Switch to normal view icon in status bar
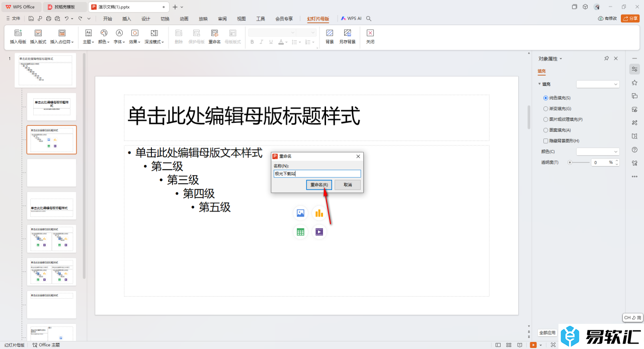This screenshot has height=349, width=644. [x=498, y=345]
